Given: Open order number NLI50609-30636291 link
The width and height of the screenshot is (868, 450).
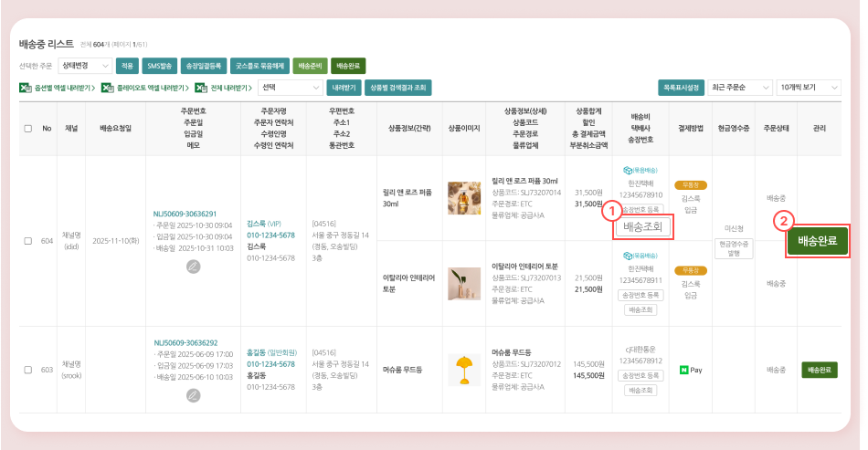Looking at the screenshot, I should coord(185,214).
